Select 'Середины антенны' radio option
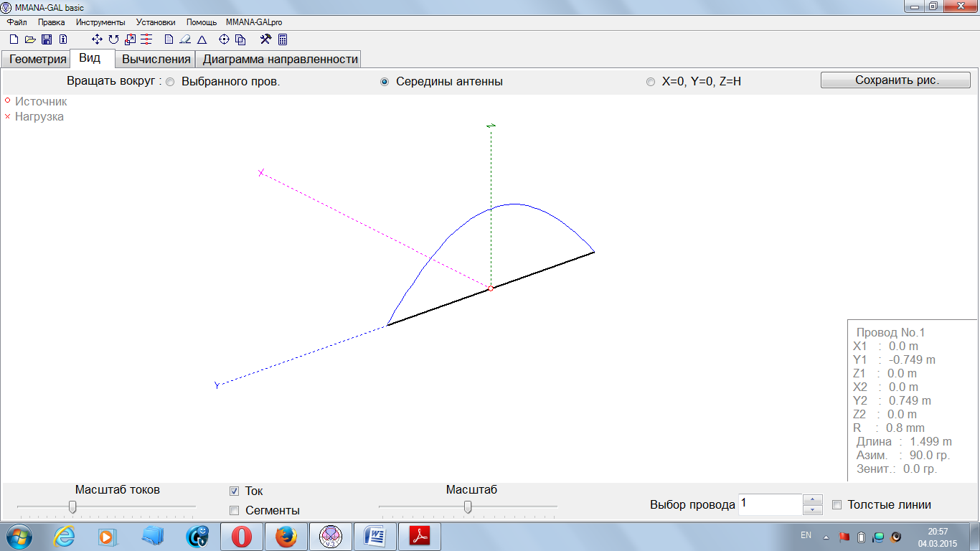980x551 pixels. point(385,82)
